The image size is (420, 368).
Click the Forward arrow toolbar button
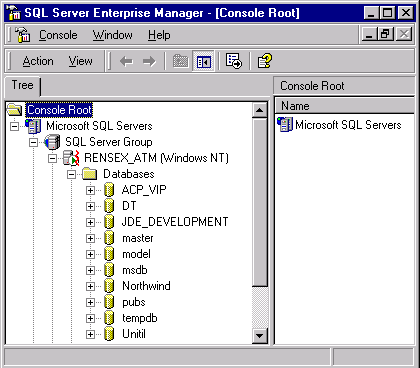[149, 61]
